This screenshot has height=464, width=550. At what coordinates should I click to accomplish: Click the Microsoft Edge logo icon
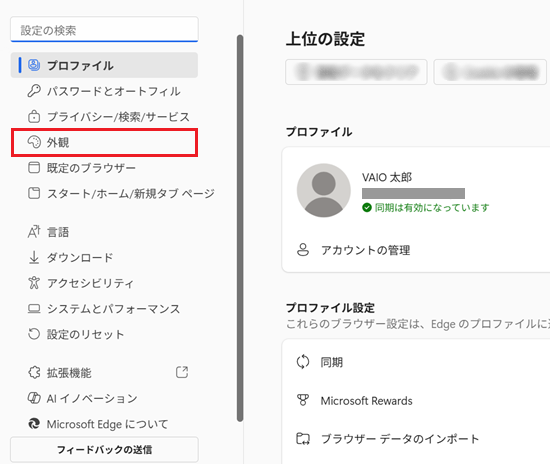(34, 424)
